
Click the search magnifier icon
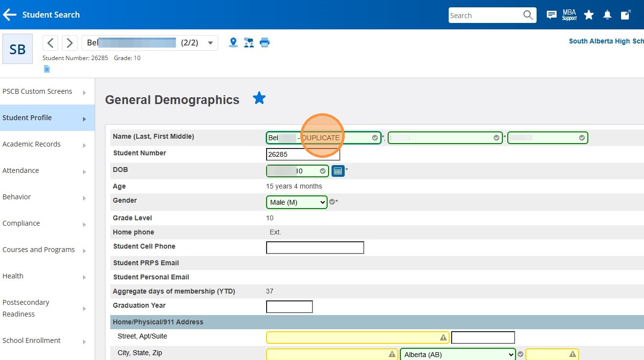point(528,15)
